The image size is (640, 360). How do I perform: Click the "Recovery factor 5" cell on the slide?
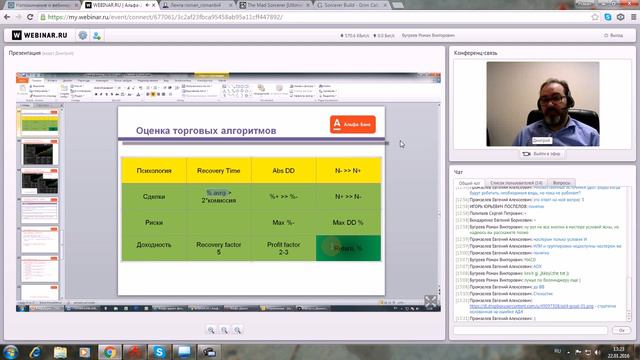(218, 248)
